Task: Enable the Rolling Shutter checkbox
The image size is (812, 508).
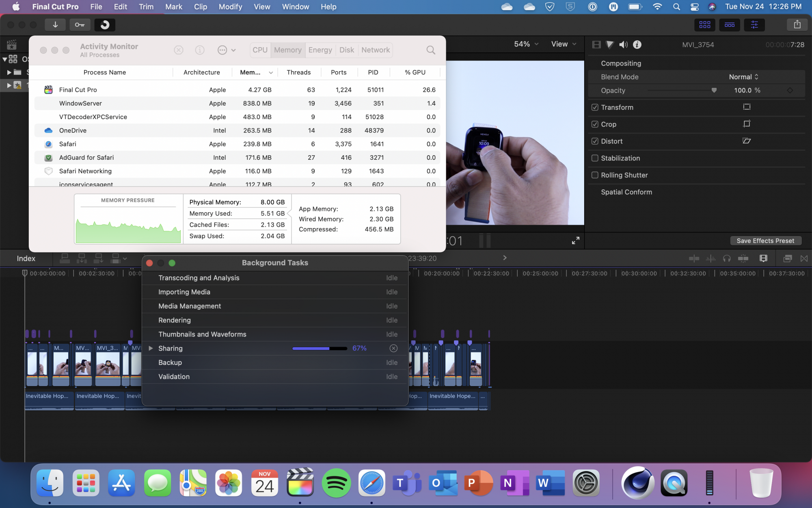Action: (595, 175)
